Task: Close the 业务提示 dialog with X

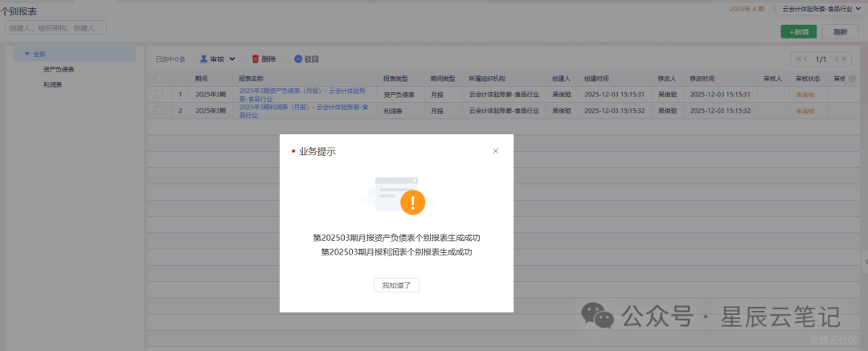Action: pos(495,151)
